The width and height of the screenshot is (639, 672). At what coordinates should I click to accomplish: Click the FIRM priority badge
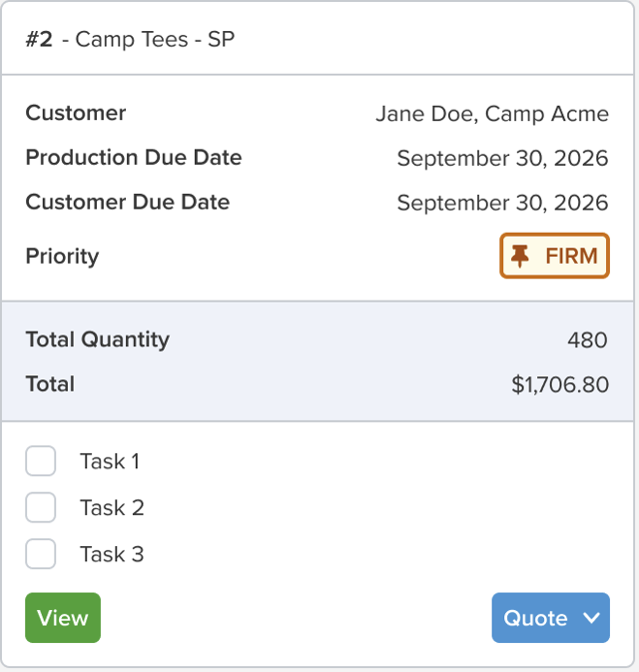click(554, 256)
